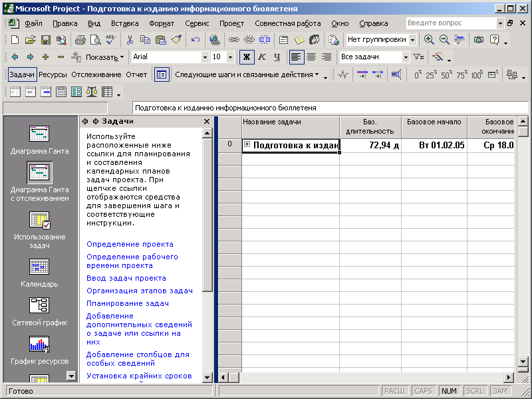532x399 pixels.
Task: Click the Планирование задач link
Action: 128,303
